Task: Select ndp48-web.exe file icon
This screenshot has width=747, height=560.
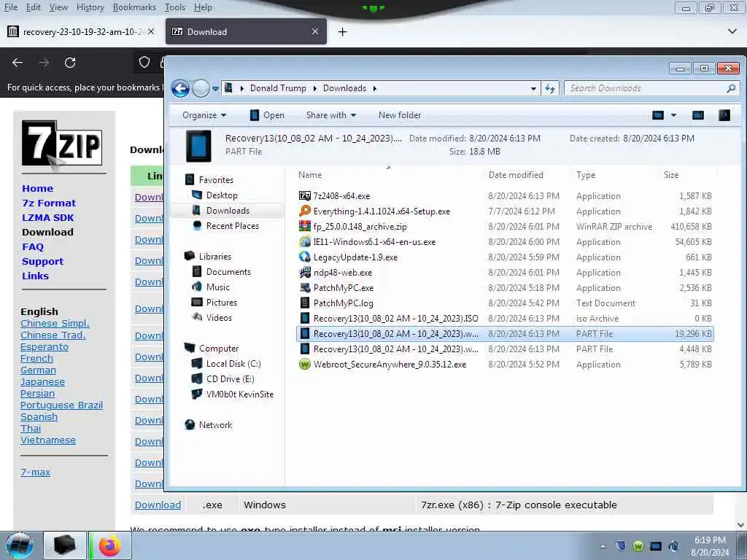Action: [305, 273]
